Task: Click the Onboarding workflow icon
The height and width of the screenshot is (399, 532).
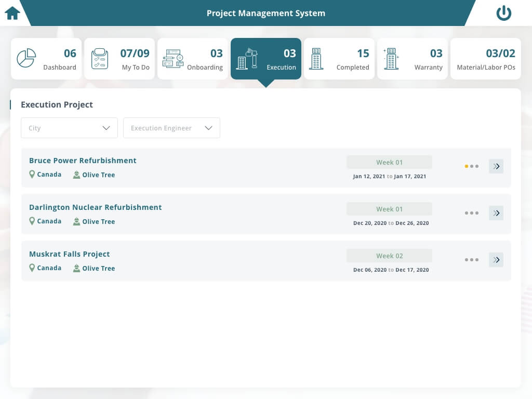Action: pos(173,59)
